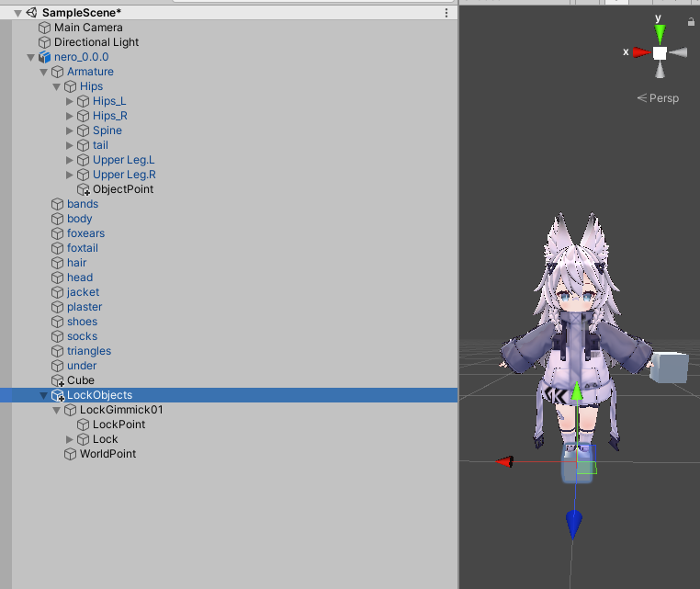This screenshot has width=700, height=589.
Task: Select the Lock object label
Action: [106, 439]
